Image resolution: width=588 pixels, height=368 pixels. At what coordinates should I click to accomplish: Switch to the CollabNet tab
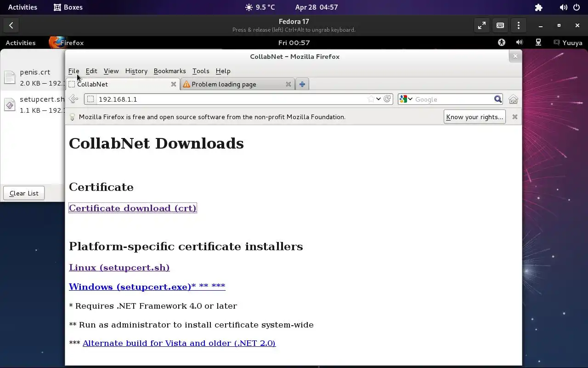[x=123, y=84]
